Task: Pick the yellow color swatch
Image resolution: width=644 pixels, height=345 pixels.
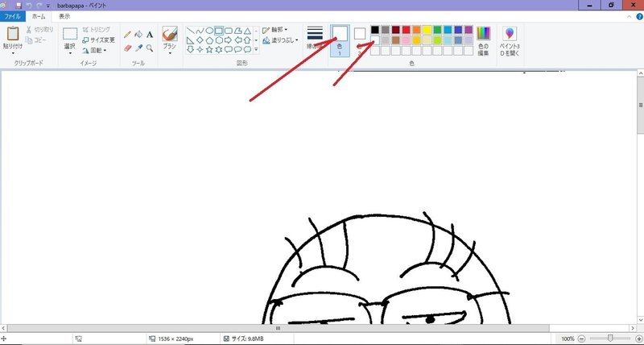Action: (x=427, y=30)
